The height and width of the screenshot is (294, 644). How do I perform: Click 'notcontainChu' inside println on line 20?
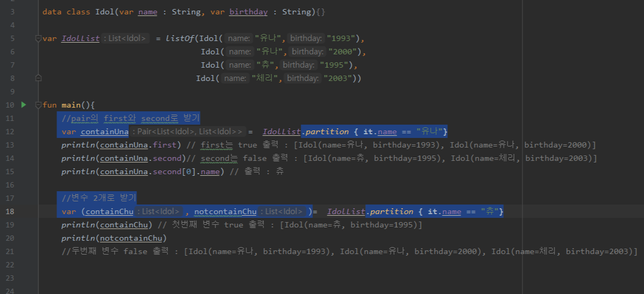coord(132,238)
